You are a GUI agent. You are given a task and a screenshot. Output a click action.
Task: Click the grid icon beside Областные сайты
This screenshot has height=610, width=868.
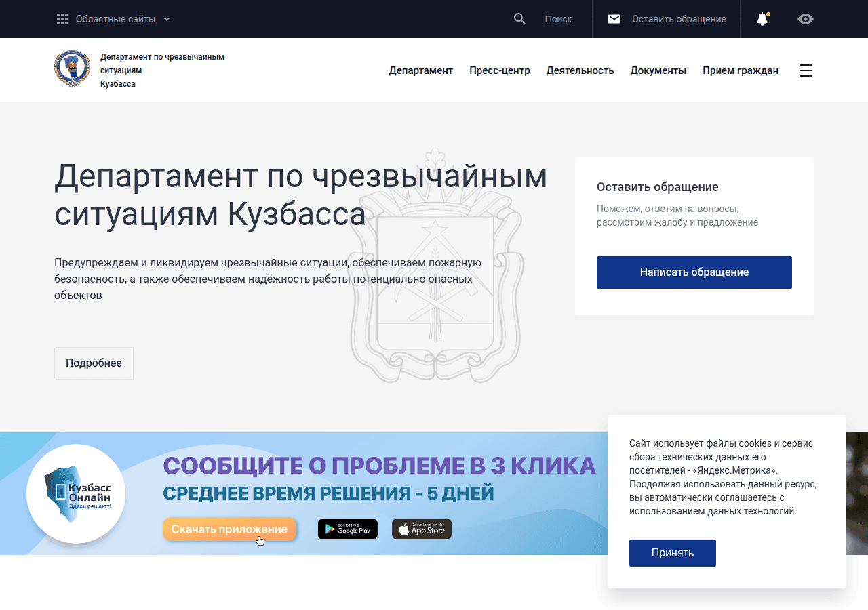point(62,19)
